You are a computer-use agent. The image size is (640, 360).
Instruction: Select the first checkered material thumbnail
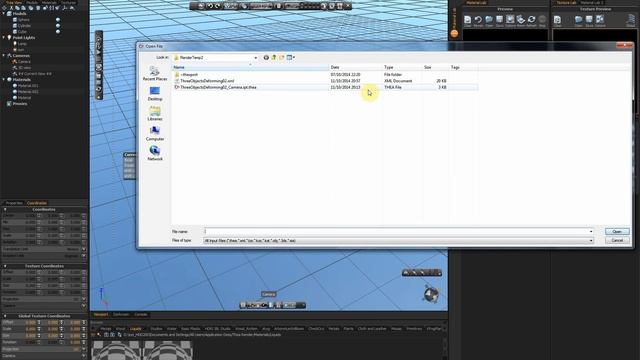[x=116, y=350]
